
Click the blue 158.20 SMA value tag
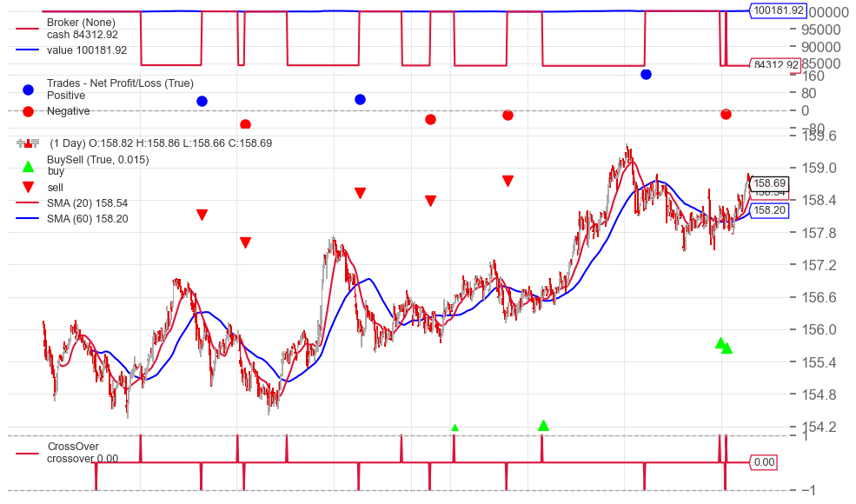coord(770,210)
